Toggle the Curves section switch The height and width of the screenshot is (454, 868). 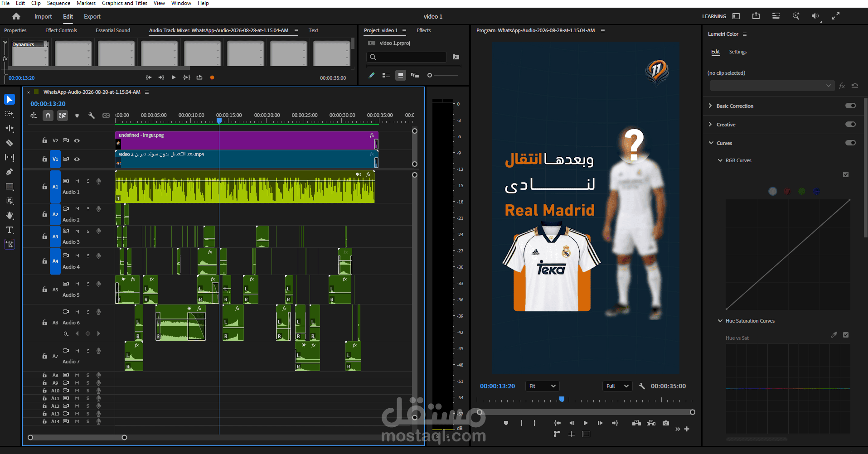[x=850, y=143]
